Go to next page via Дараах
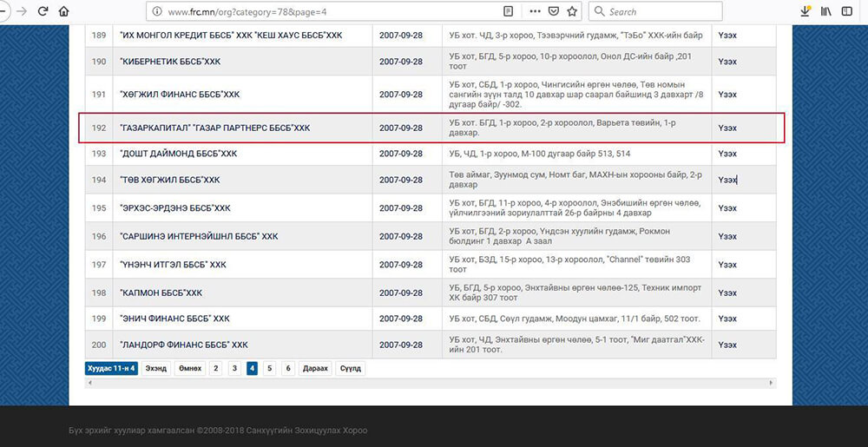 coord(315,368)
